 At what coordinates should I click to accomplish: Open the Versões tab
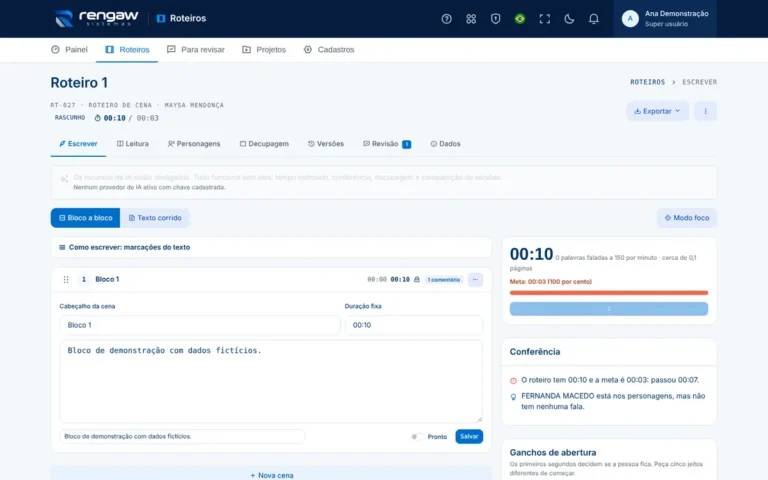pyautogui.click(x=326, y=144)
